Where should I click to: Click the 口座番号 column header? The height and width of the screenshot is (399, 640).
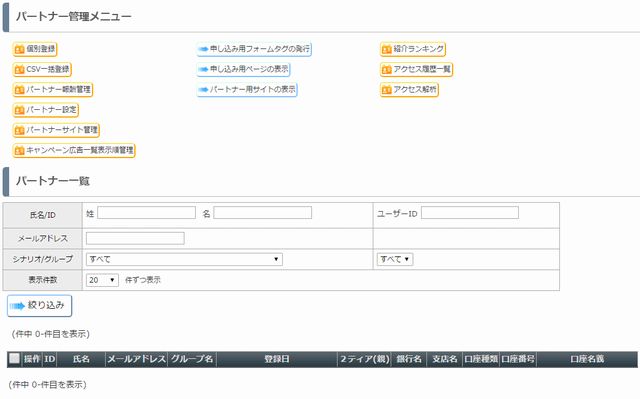[x=518, y=359]
